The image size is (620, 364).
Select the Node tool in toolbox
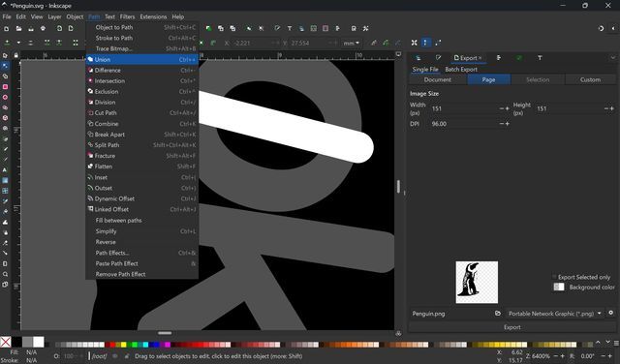(5, 66)
